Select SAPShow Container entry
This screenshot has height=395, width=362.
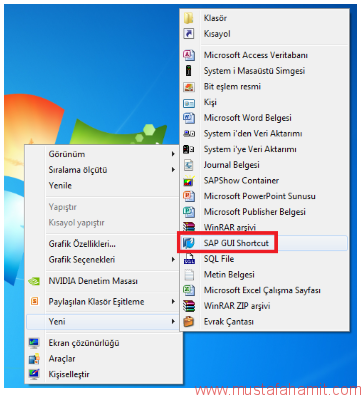(265, 180)
